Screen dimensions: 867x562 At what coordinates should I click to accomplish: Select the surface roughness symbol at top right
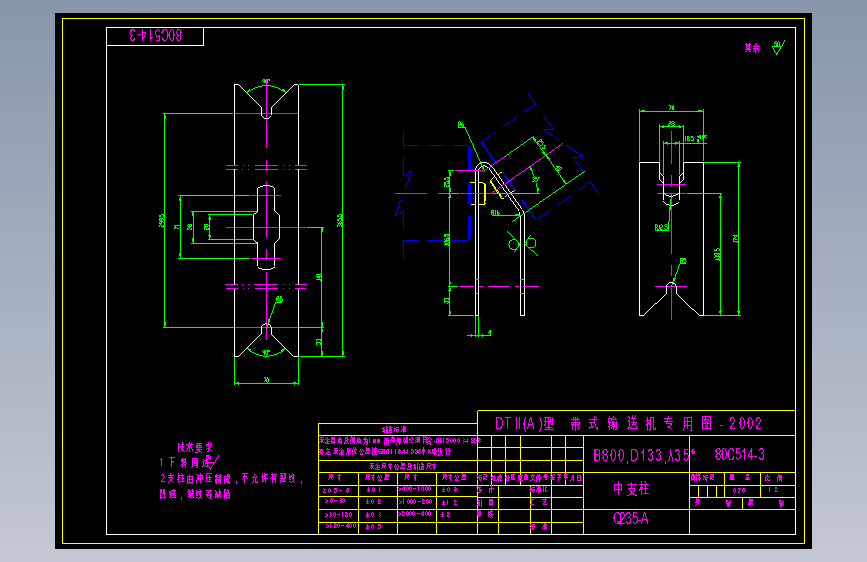click(x=779, y=48)
